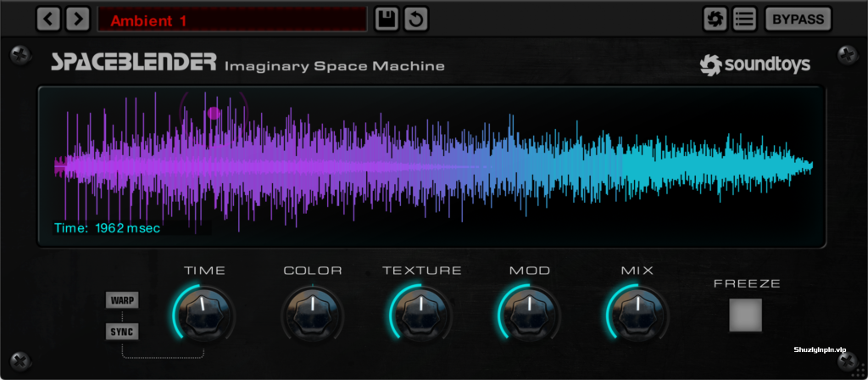Click the Time: 1962 msec readout
868x380 pixels.
coord(107,228)
